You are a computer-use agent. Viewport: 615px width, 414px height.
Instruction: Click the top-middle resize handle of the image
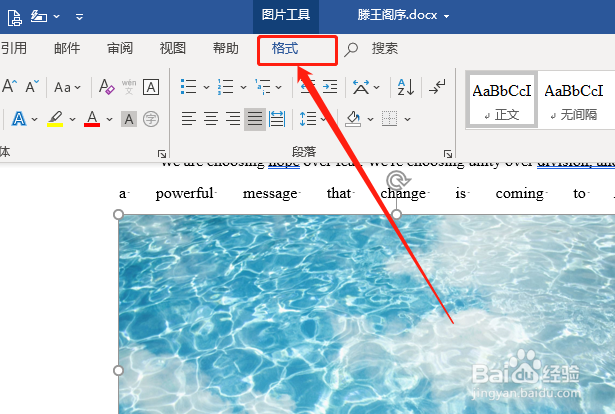[x=397, y=214]
